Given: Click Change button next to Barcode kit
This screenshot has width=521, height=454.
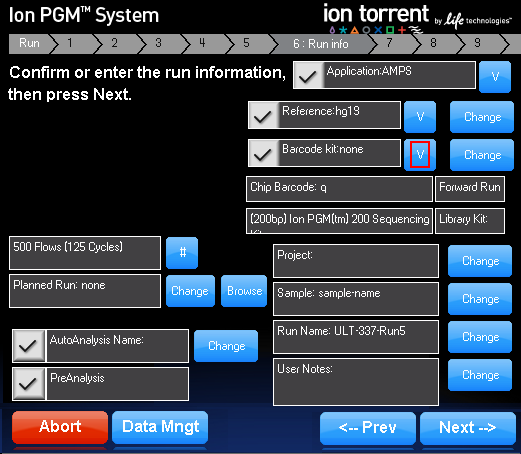Looking at the screenshot, I should coord(482,155).
